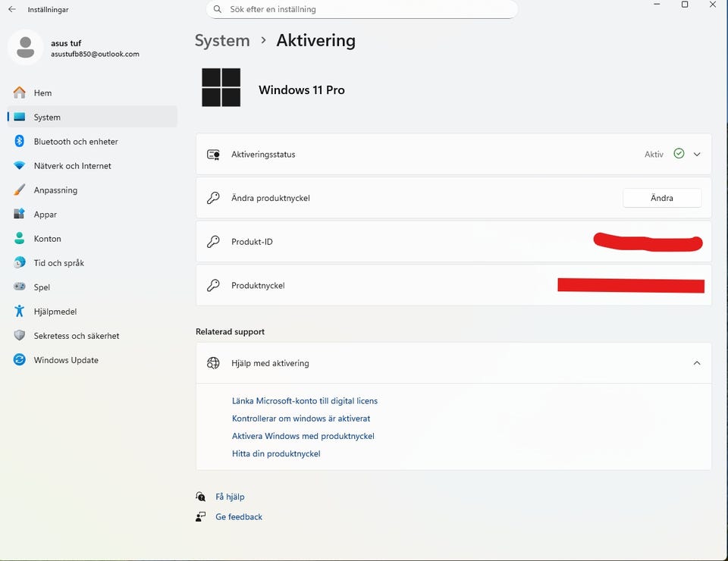Click the Appar icon in sidebar
The height and width of the screenshot is (561, 728).
20,214
